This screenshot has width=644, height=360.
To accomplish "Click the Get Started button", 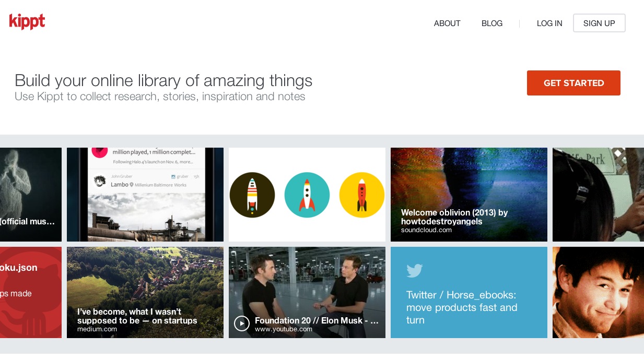I will point(573,83).
